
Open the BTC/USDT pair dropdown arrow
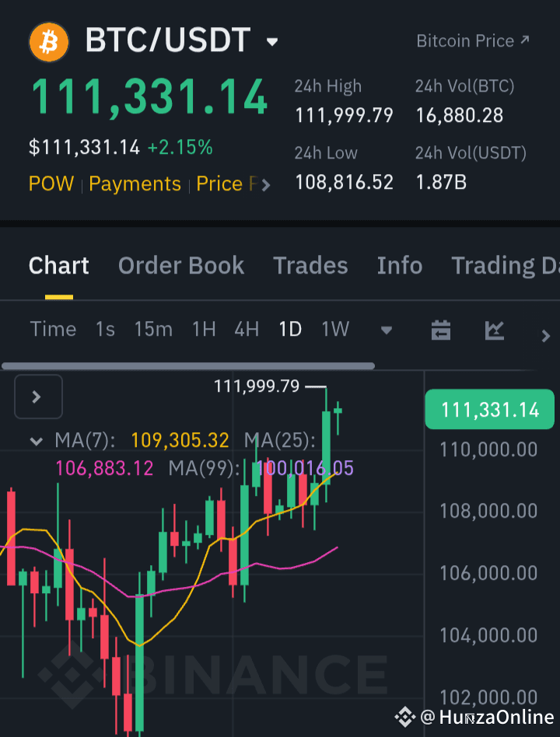(x=272, y=42)
